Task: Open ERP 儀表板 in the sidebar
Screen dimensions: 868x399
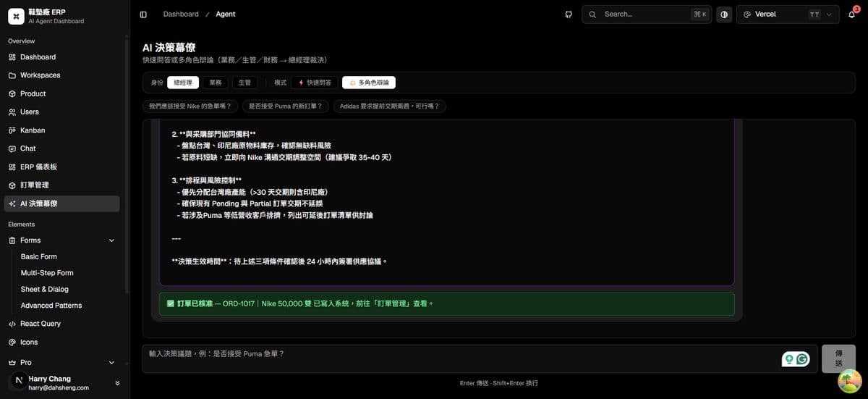Action: point(62,167)
